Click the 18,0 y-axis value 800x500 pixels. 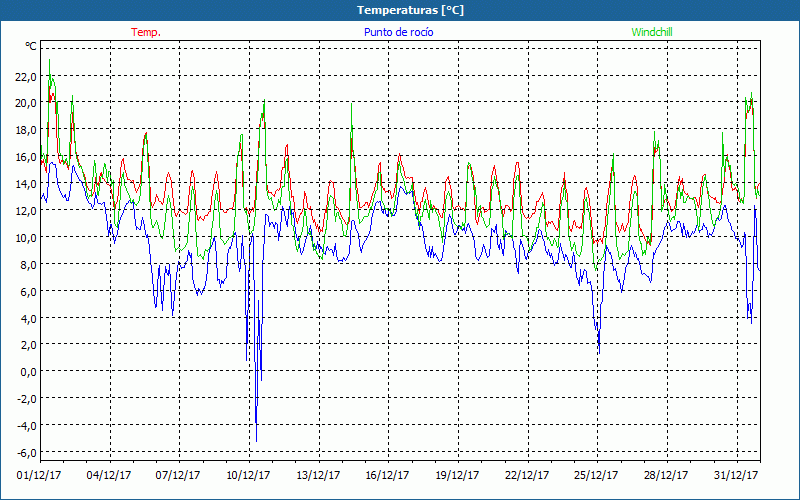(x=26, y=130)
